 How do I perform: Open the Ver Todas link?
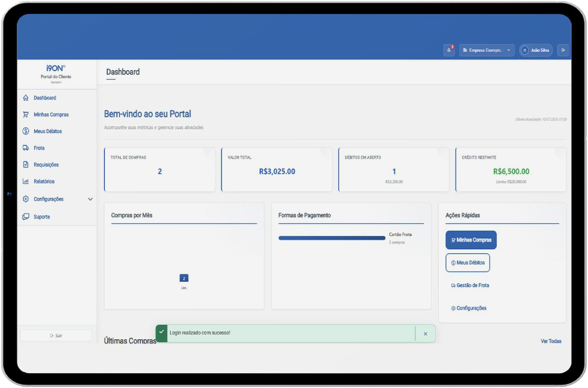tap(551, 341)
